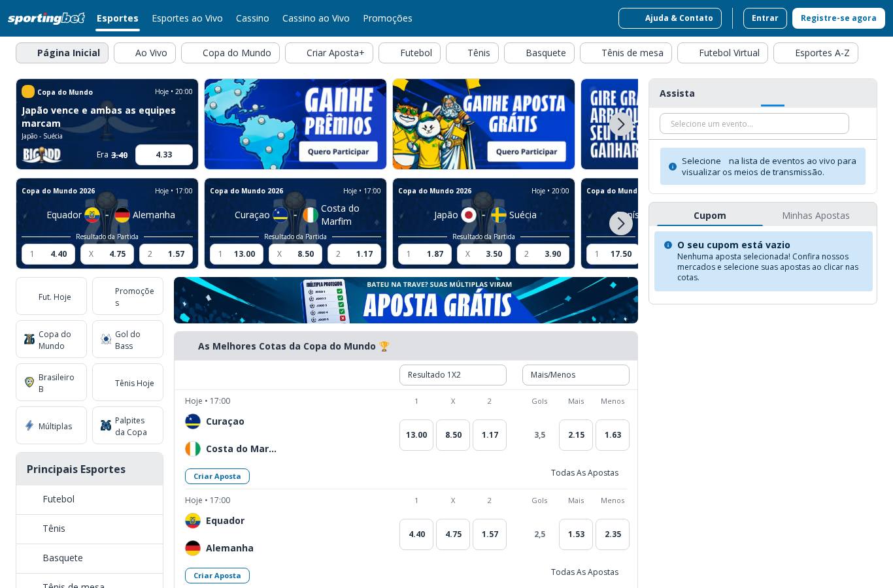Click the Copa do Mundo quick link icon

click(x=29, y=339)
